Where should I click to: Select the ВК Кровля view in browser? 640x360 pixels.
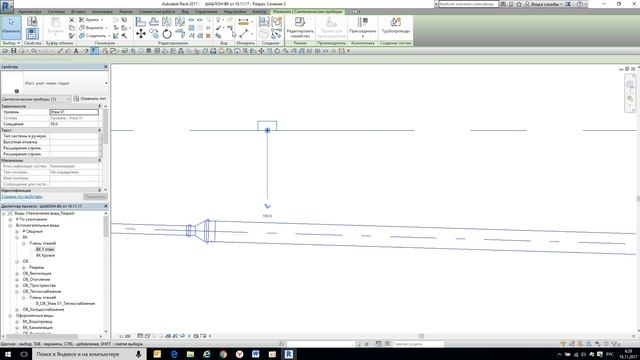45,256
